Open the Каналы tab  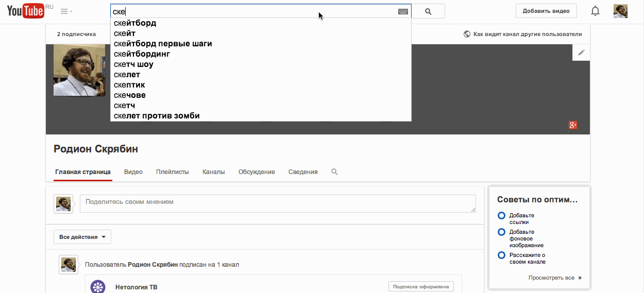[214, 172]
